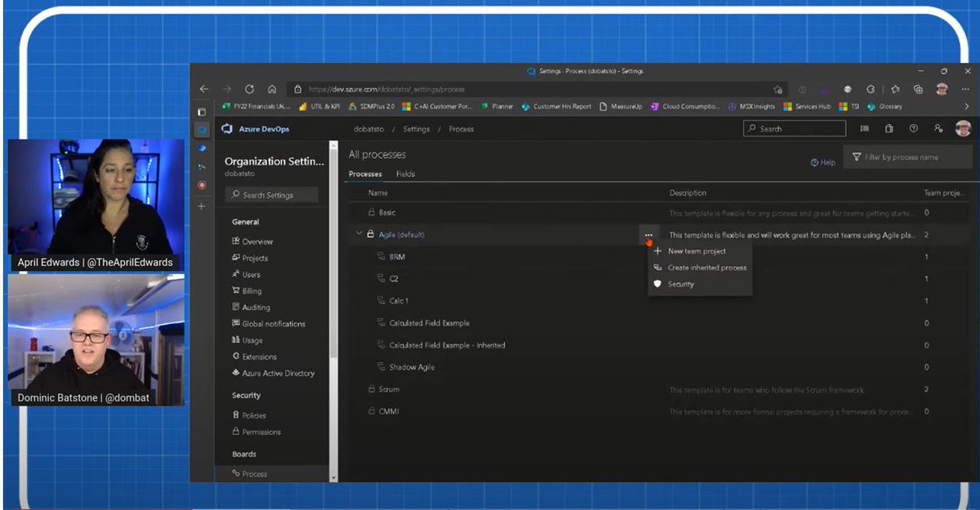This screenshot has width=980, height=510.
Task: Sort by the Name column header
Action: click(x=377, y=193)
